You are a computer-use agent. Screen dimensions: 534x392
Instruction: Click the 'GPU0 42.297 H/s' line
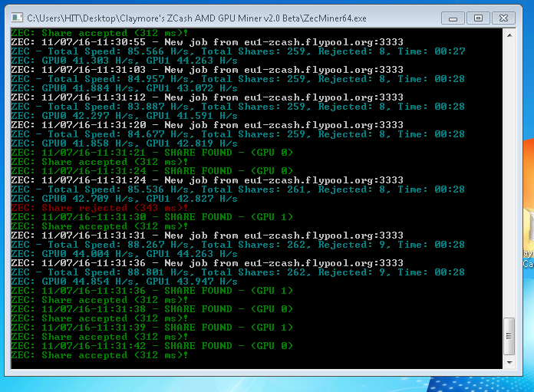pos(124,116)
